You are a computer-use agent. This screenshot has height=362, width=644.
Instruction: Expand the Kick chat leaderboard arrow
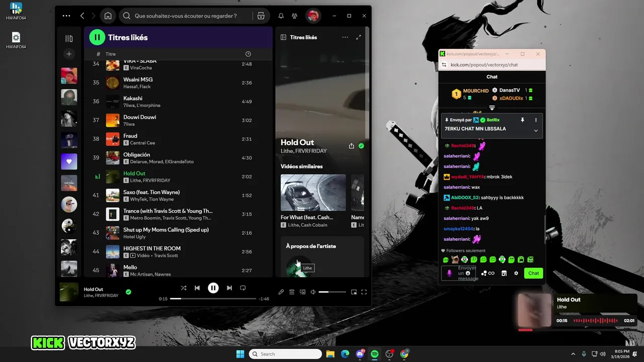pyautogui.click(x=492, y=108)
